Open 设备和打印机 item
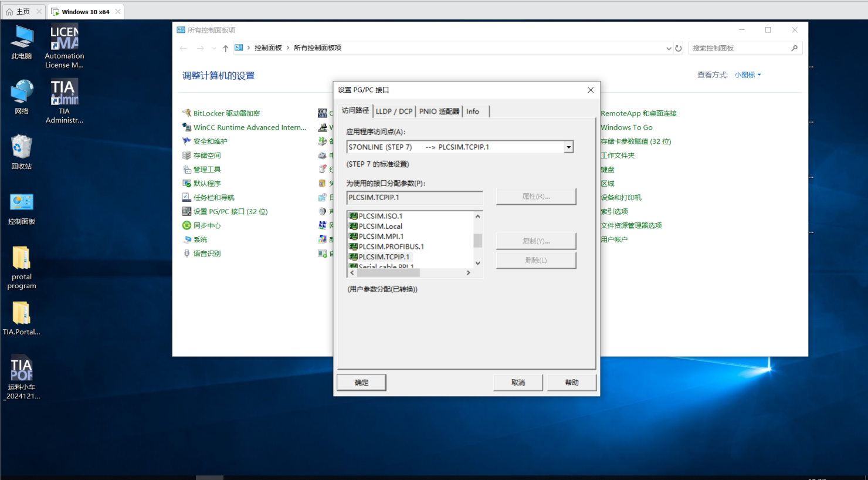The image size is (868, 480). click(x=621, y=198)
